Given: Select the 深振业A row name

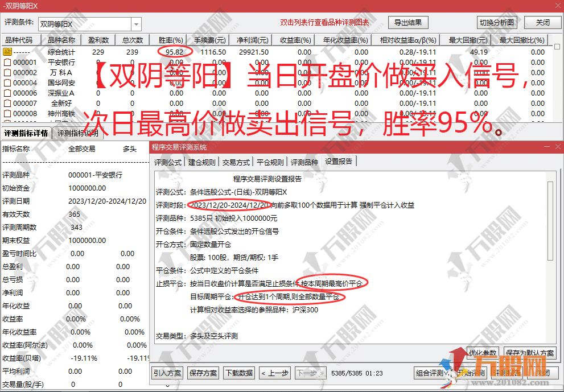Looking at the screenshot, I should coord(61,93).
